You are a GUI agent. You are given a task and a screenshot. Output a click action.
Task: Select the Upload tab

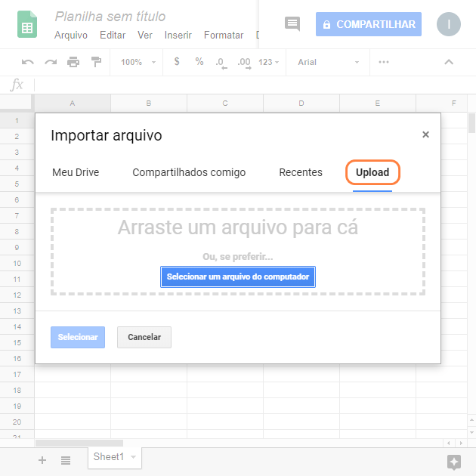pyautogui.click(x=372, y=172)
